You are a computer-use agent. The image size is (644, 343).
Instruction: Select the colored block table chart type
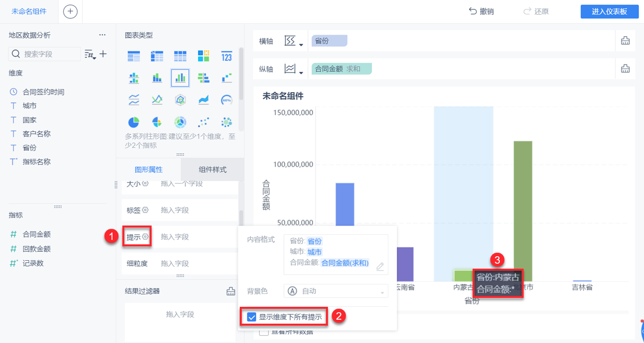204,56
